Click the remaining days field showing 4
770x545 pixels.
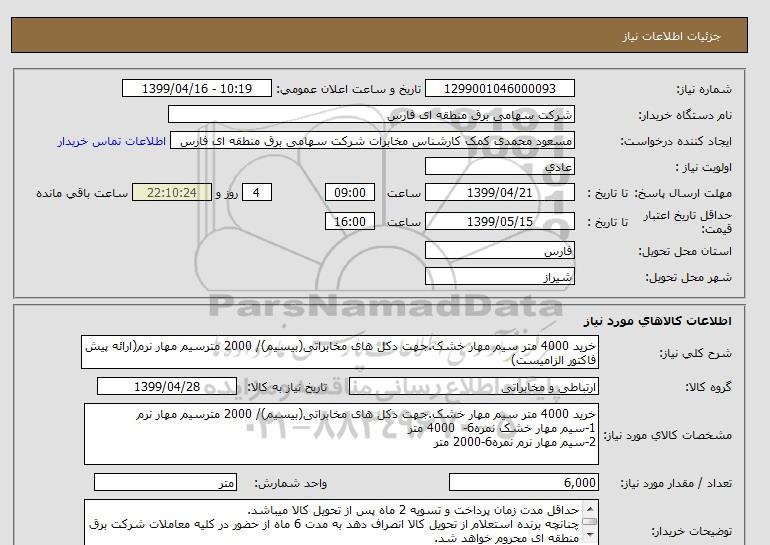coord(256,192)
